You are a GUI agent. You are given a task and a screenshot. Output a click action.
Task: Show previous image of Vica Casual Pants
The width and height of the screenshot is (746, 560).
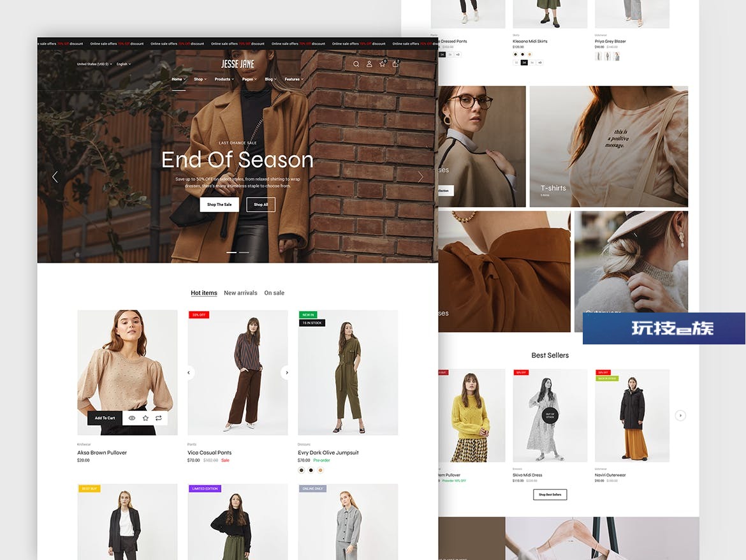[189, 372]
